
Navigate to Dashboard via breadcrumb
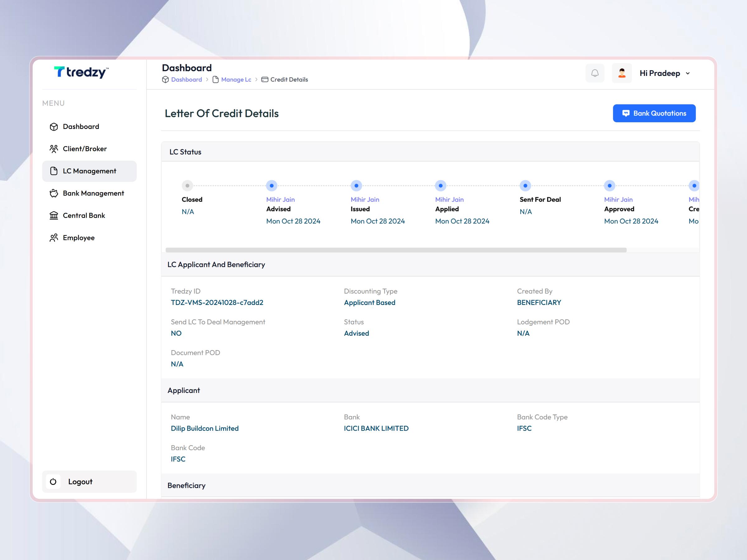click(x=186, y=80)
